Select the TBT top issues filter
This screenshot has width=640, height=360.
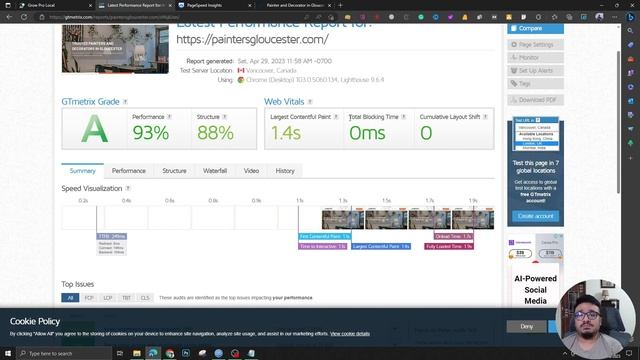126,298
